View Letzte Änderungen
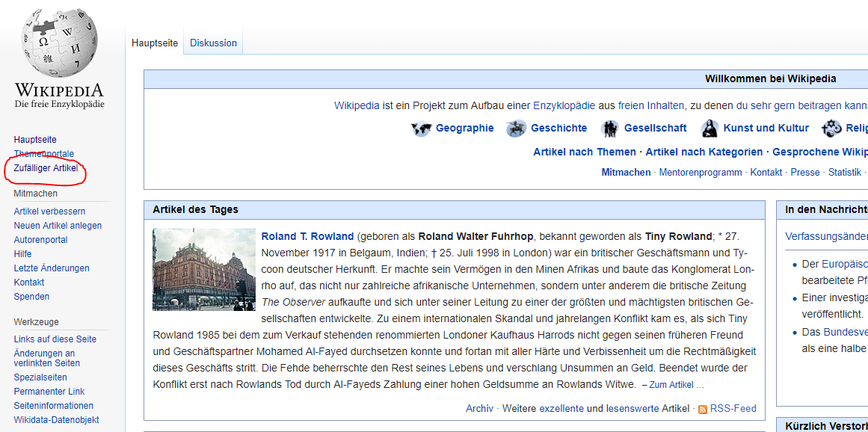 click(52, 268)
